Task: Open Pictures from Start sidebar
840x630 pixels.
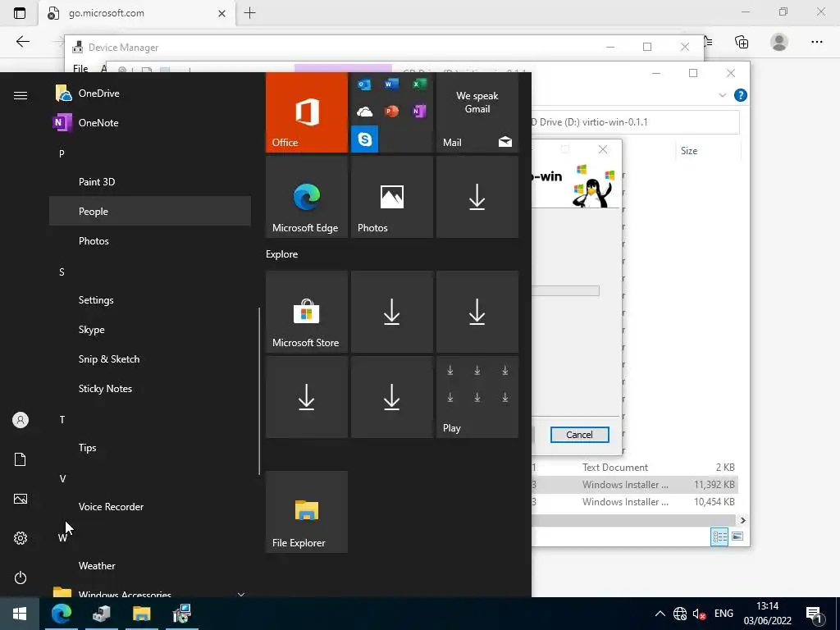Action: point(21,499)
